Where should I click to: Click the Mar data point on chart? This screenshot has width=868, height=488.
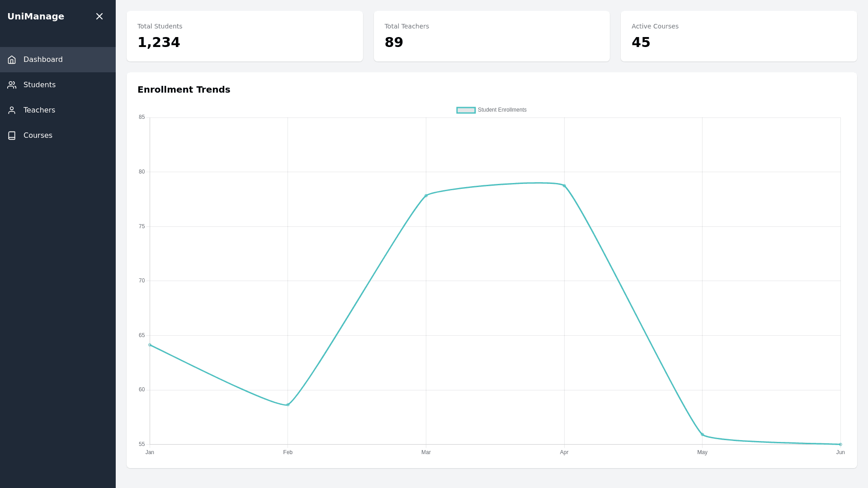[x=426, y=196]
